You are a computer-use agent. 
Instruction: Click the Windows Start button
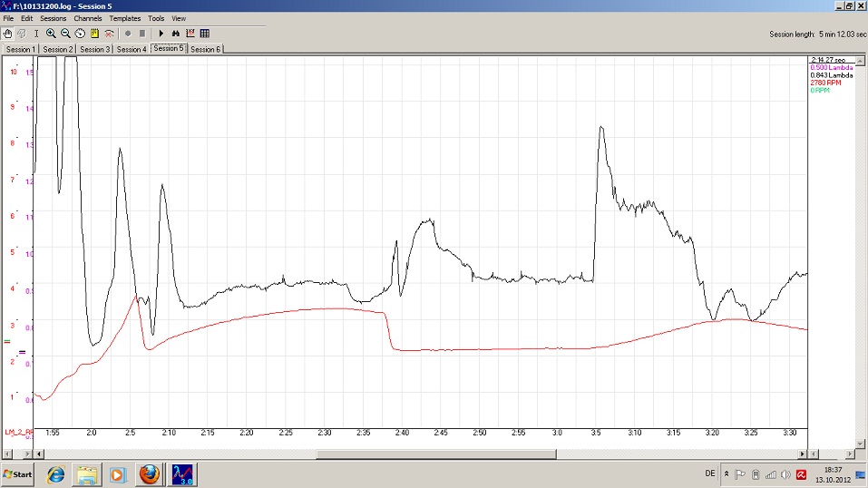18,474
